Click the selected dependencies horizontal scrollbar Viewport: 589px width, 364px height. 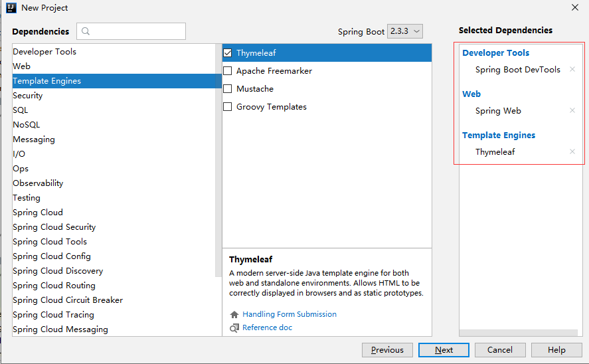click(x=519, y=333)
